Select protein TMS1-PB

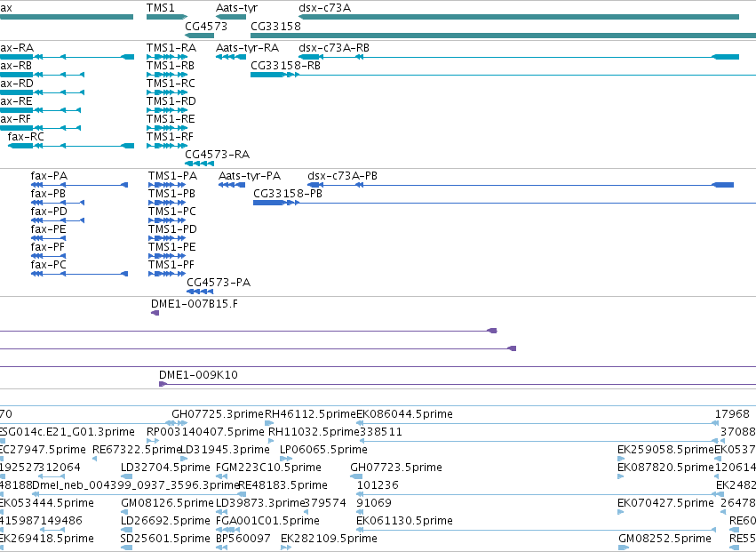[x=171, y=194]
